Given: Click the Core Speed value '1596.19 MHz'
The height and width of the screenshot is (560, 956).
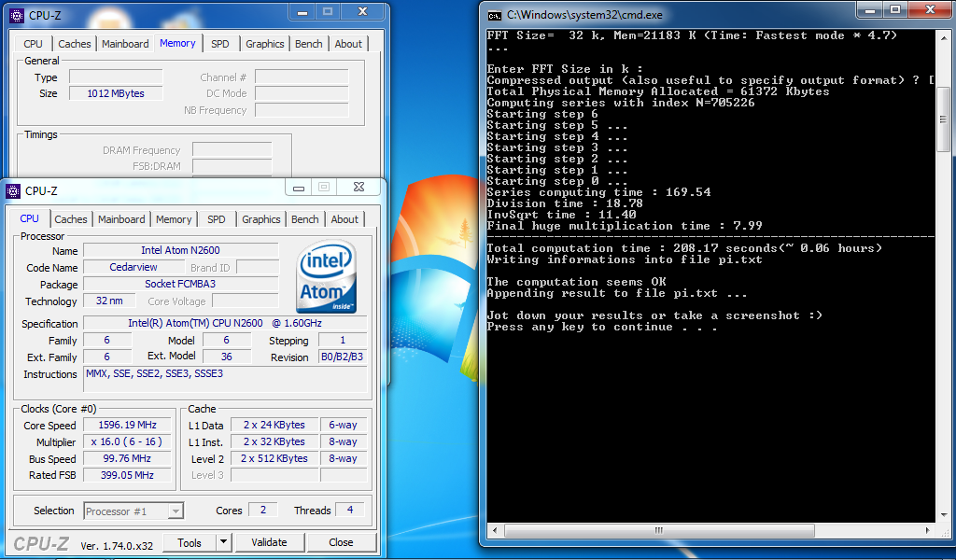Looking at the screenshot, I should 128,426.
